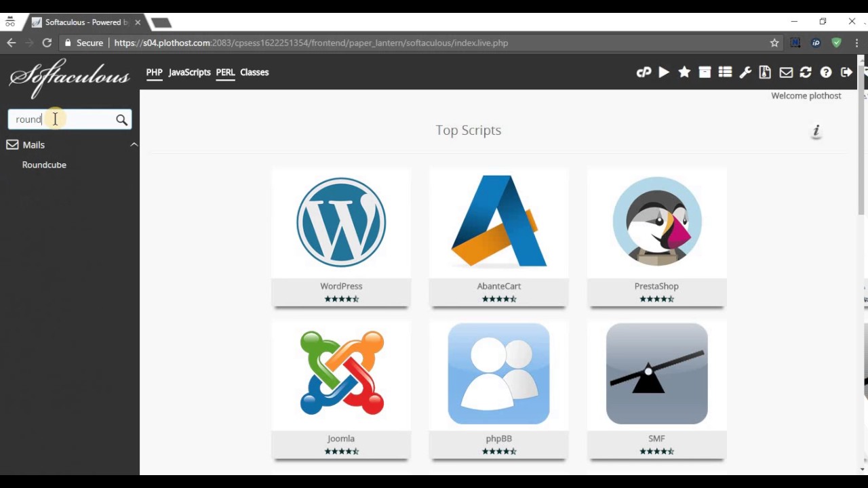868x488 pixels.
Task: Click the iP extension icon
Action: (x=816, y=43)
